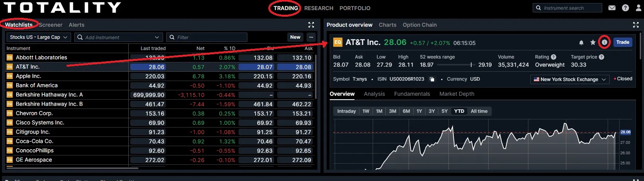
Task: Set chart range to YTD
Action: coord(459,111)
